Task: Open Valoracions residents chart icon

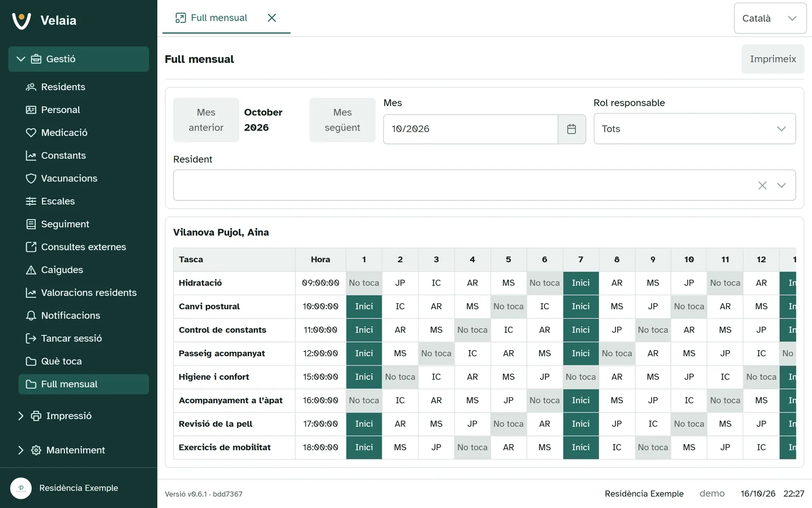Action: click(31, 293)
